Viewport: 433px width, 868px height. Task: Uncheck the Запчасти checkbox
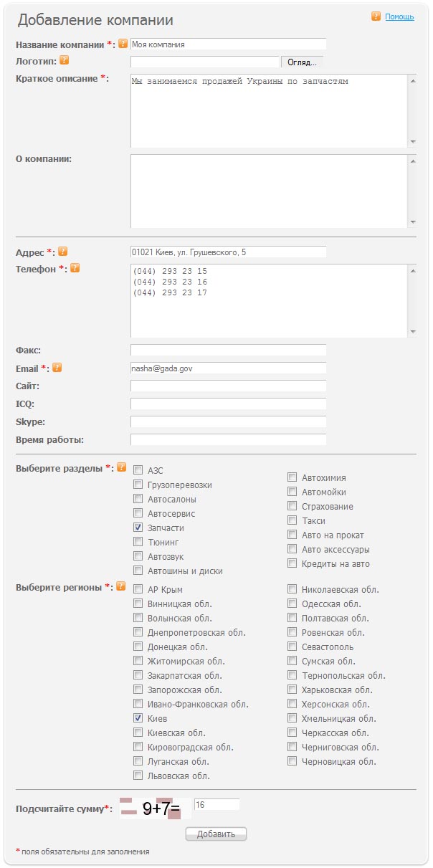coord(138,528)
